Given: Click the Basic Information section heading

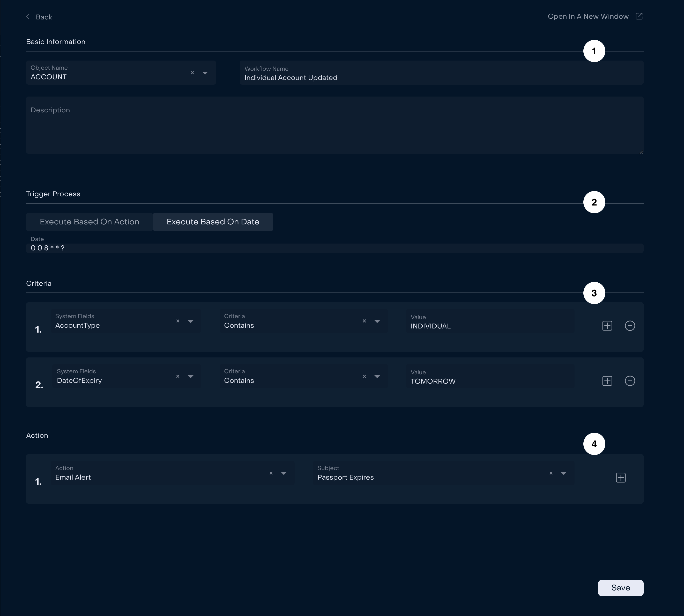Looking at the screenshot, I should (x=56, y=42).
